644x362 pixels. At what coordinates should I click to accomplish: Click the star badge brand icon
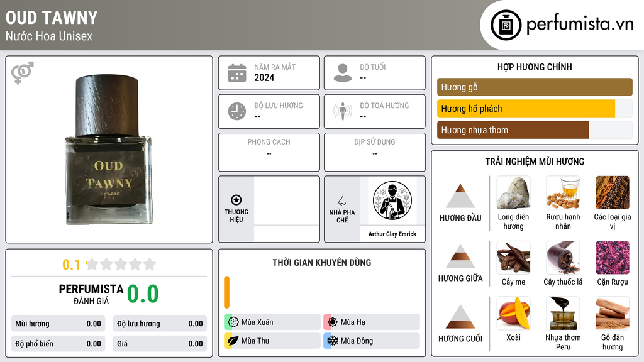coord(236,200)
